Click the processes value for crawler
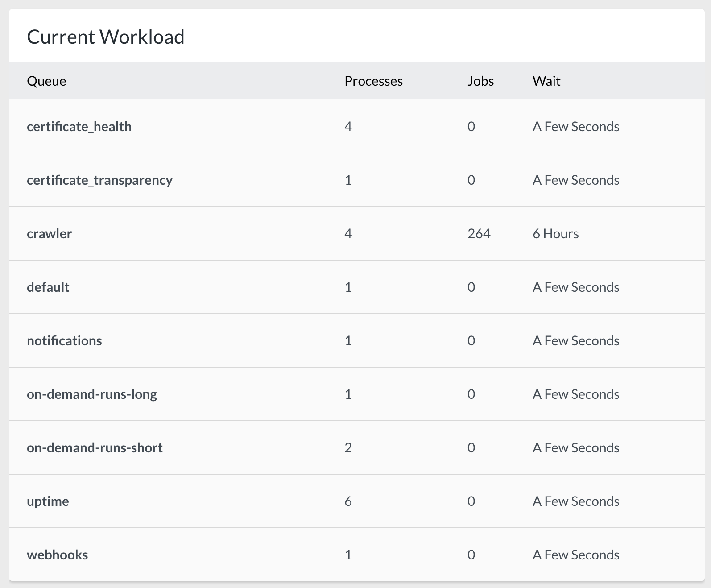This screenshot has width=711, height=588. (x=348, y=234)
